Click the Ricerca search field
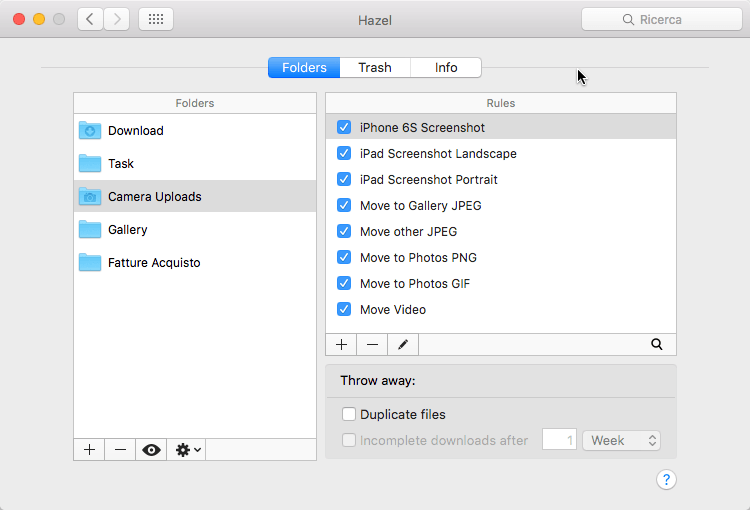 click(662, 20)
